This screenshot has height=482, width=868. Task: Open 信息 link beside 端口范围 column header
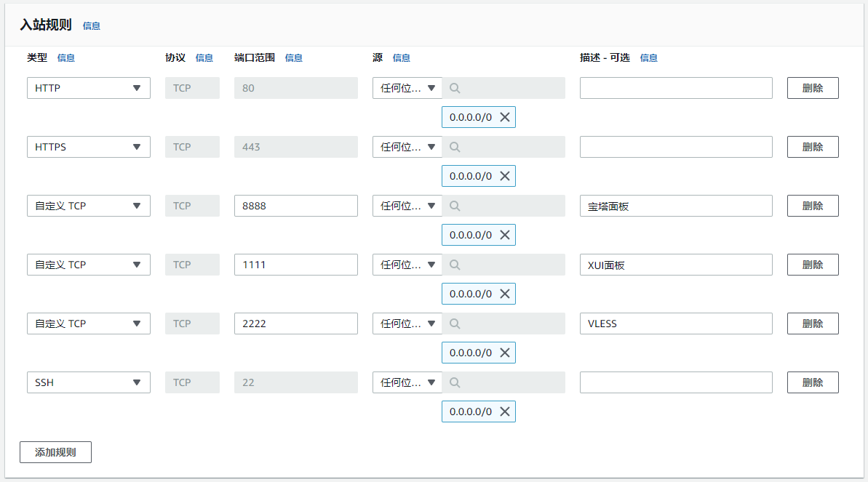(294, 58)
